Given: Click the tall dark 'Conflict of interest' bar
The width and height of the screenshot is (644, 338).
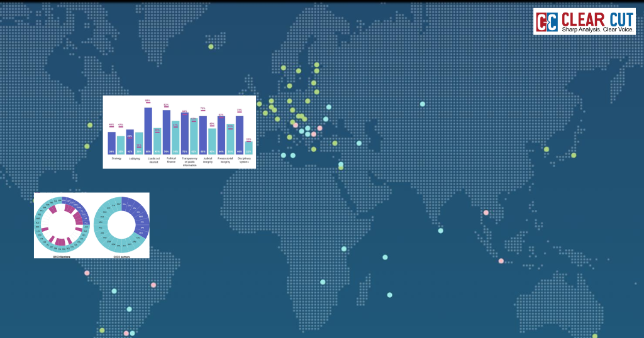Looking at the screenshot, I should tap(148, 131).
